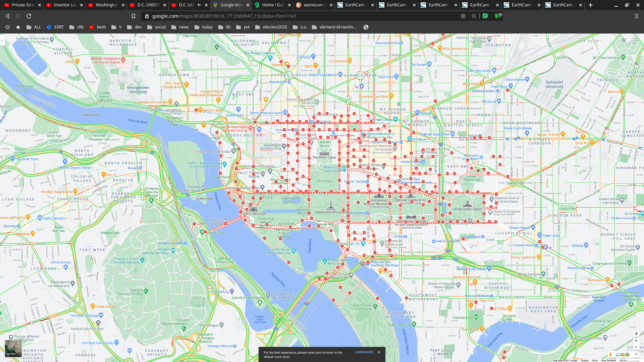Screen dimensions: 644x362
Task: Go forward to next page
Action: click(18, 16)
